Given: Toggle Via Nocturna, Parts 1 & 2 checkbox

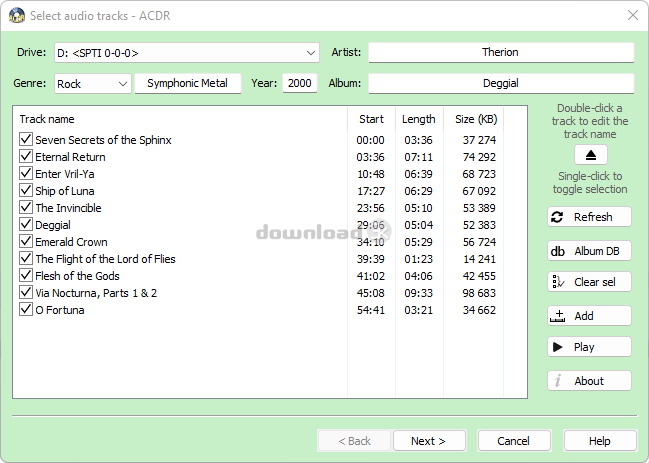Looking at the screenshot, I should click(x=26, y=292).
